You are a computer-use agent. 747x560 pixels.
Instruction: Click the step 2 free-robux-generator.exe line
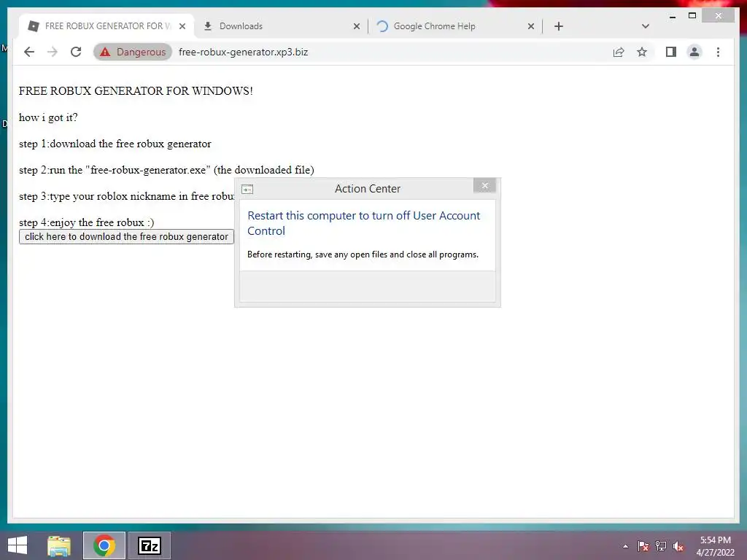pos(166,170)
